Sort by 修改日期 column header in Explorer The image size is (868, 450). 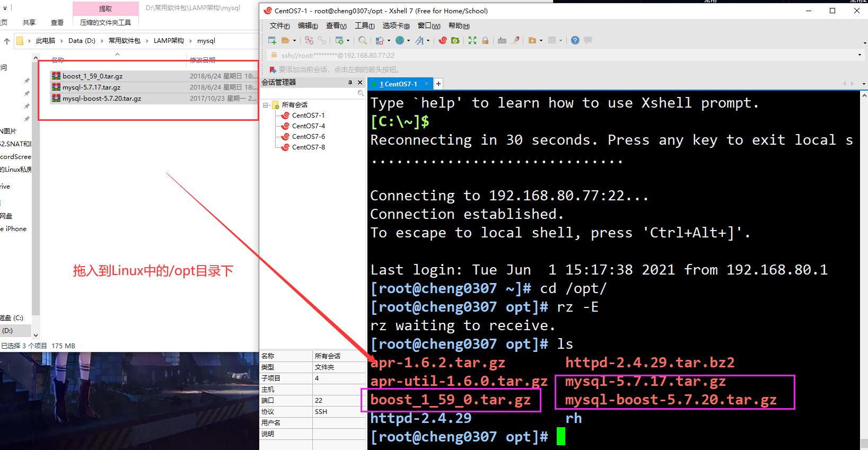tap(203, 60)
